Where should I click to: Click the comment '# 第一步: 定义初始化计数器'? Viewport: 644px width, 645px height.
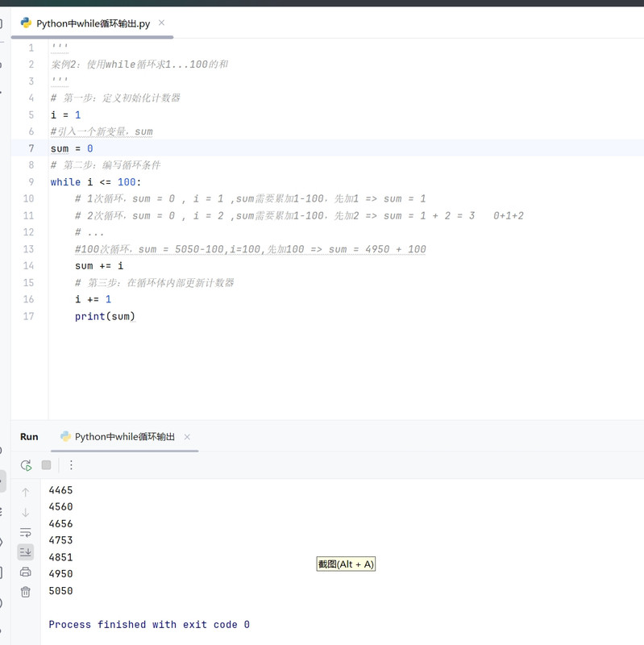tap(115, 98)
